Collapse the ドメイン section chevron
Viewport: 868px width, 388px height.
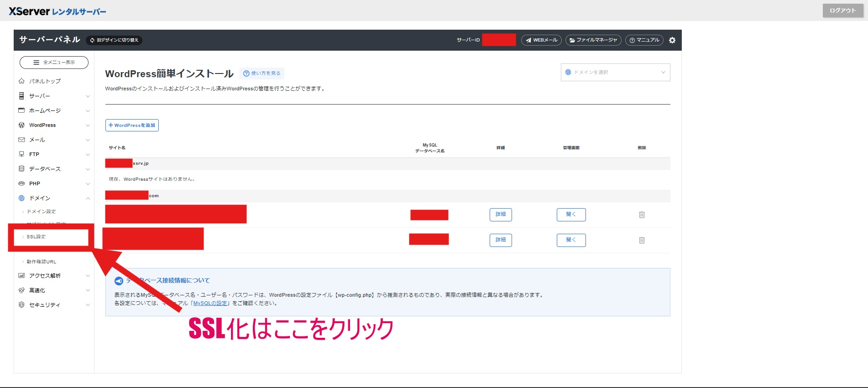pyautogui.click(x=88, y=199)
